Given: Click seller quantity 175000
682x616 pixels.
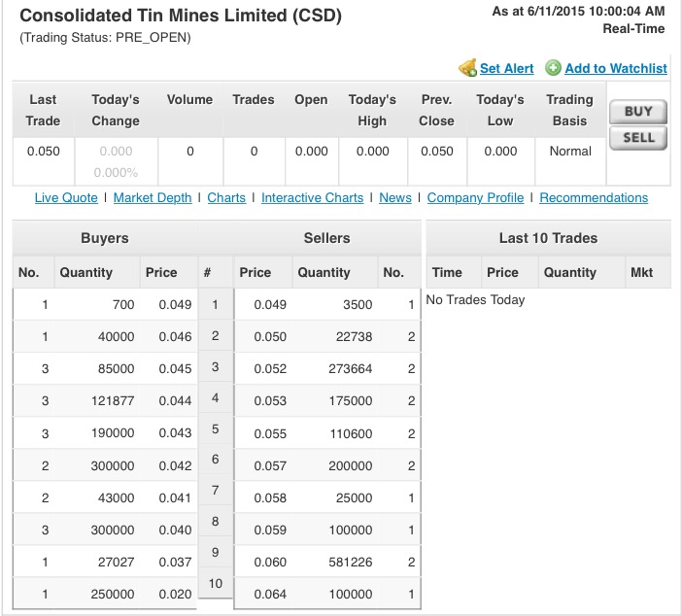Looking at the screenshot, I should 351,400.
